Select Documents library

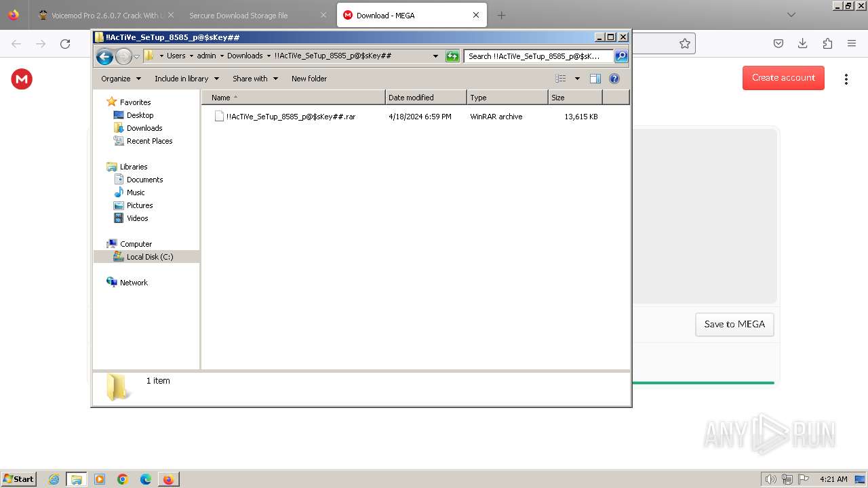pyautogui.click(x=138, y=180)
